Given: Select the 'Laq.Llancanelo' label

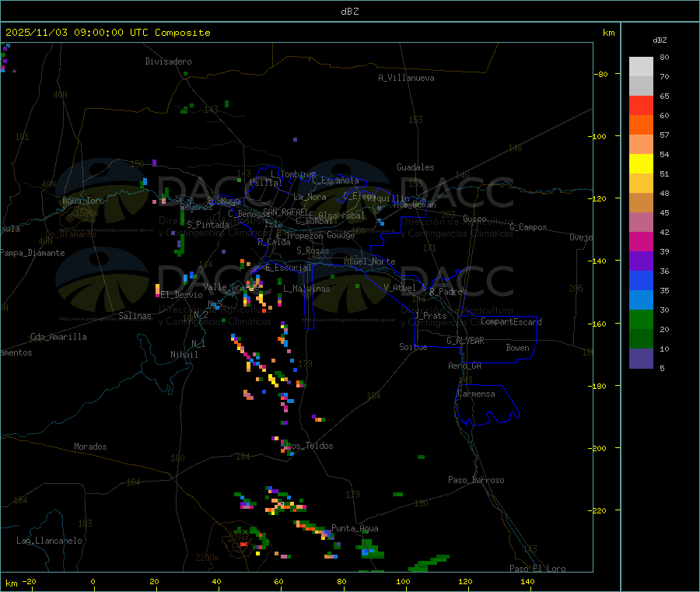Looking at the screenshot, I should (49, 541).
